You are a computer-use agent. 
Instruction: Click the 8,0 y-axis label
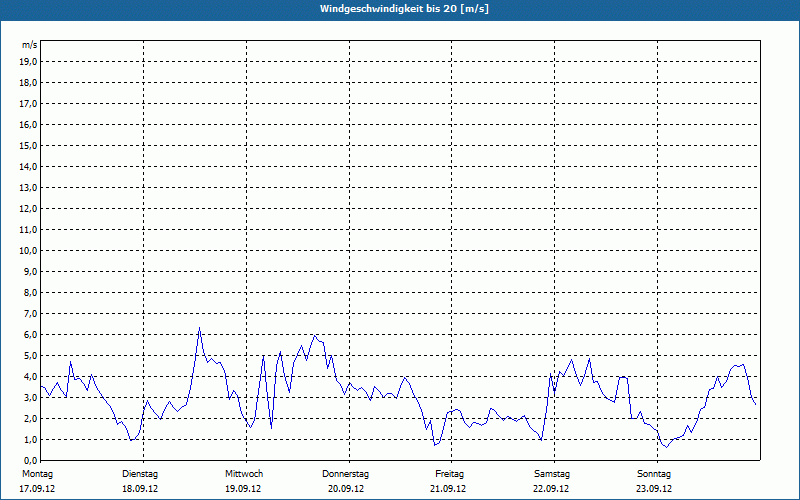29,292
